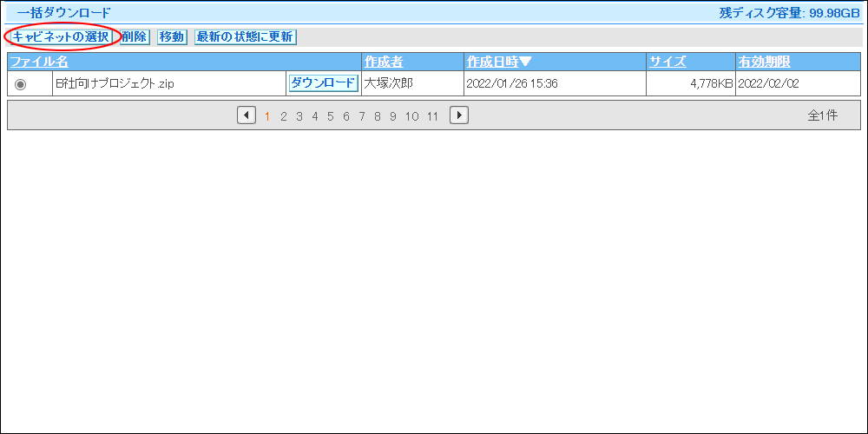This screenshot has height=434, width=868.
Task: Open page 2 in the pagination
Action: pos(284,116)
